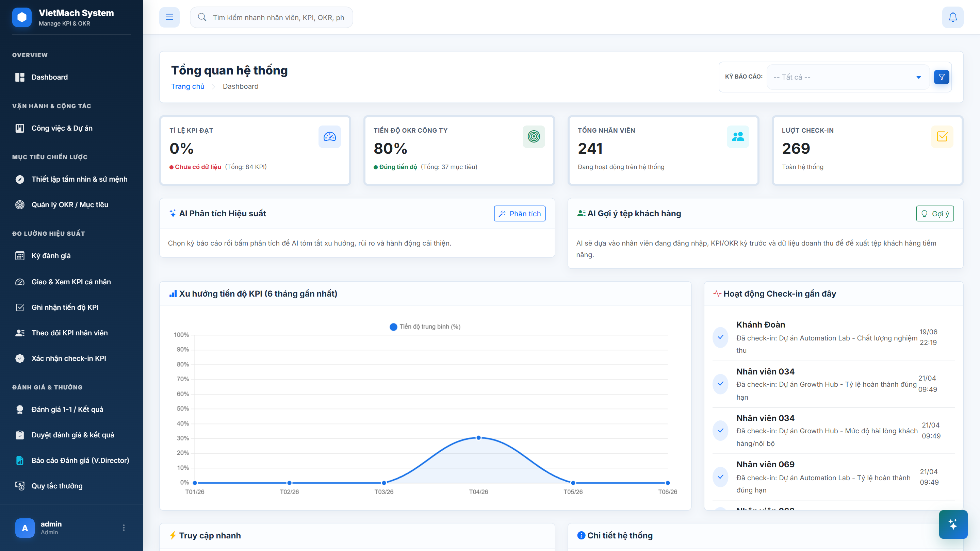Screen dimensions: 980x551
Task: Go to Ghi nhận tiến độ KPI
Action: (71, 307)
